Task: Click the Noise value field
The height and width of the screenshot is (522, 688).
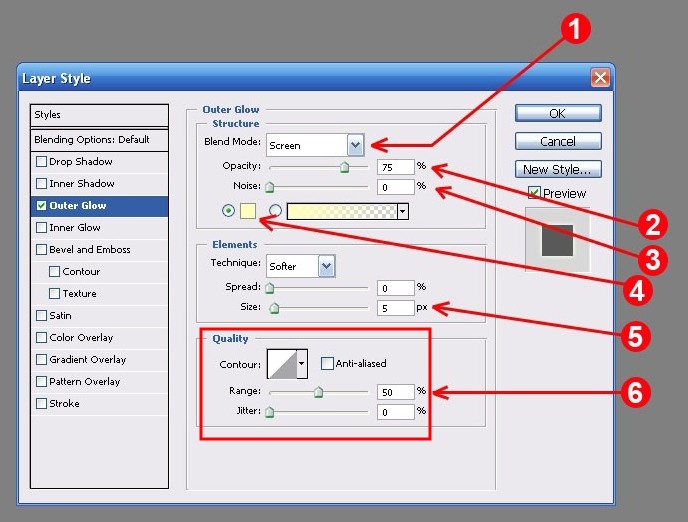Action: pyautogui.click(x=395, y=187)
